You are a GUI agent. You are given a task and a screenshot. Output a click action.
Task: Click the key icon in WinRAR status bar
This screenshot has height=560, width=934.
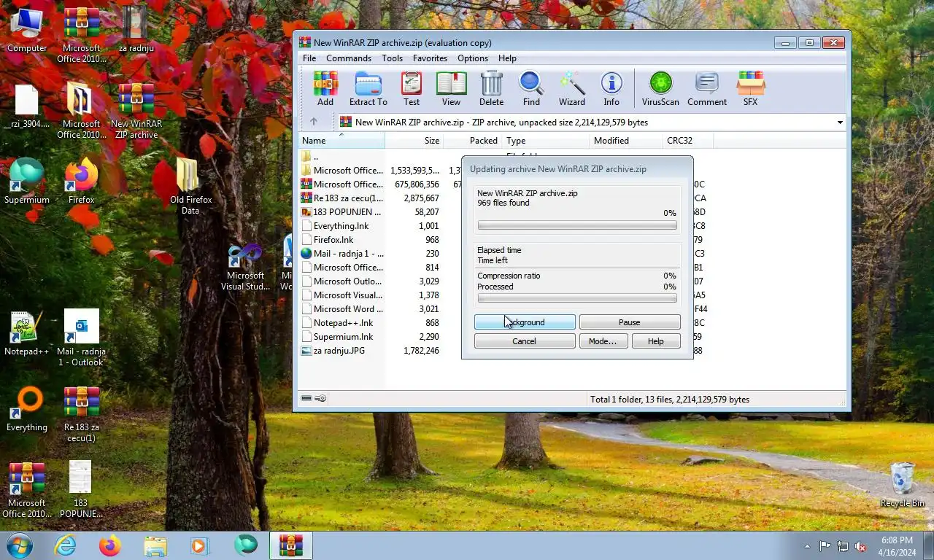pos(321,398)
